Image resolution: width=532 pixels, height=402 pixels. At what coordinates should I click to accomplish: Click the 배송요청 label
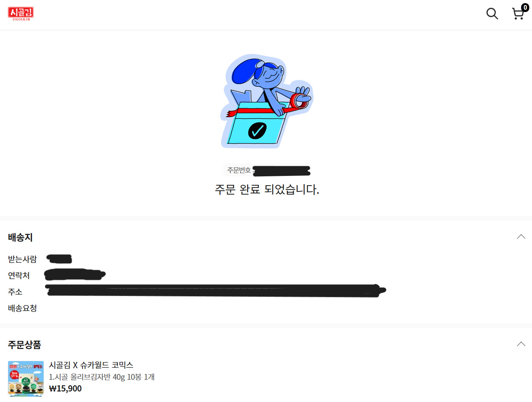point(23,308)
